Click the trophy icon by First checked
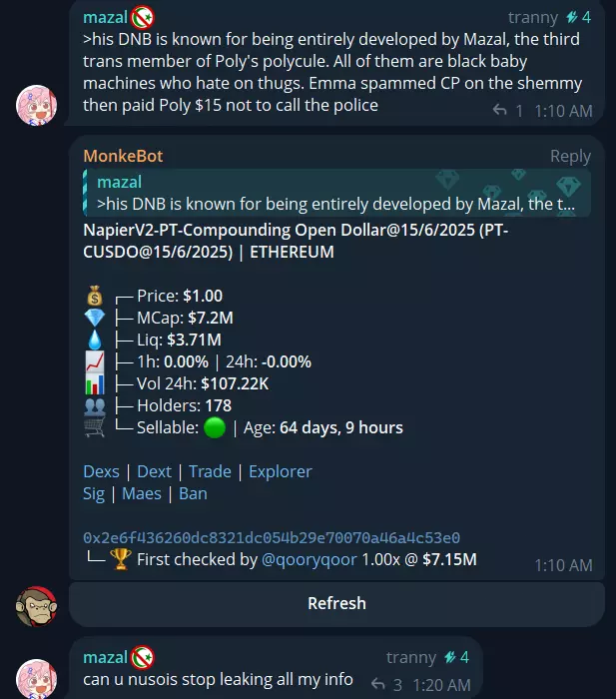The width and height of the screenshot is (616, 699). 121,559
